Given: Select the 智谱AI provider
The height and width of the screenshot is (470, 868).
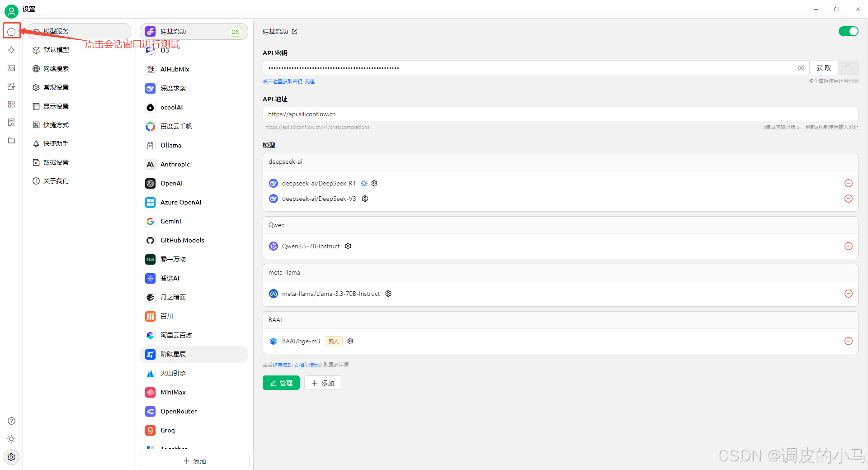Looking at the screenshot, I should click(194, 278).
